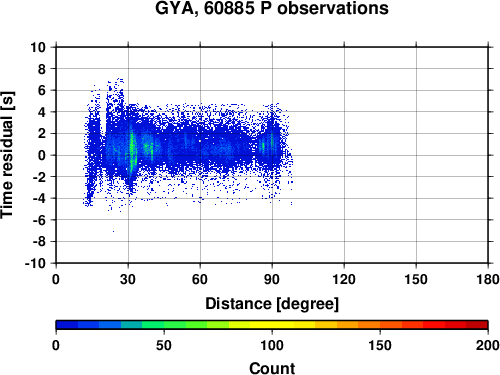Click the isolated outlier point near -7 seconds
Image resolution: width=500 pixels, height=375 pixels.
pyautogui.click(x=113, y=231)
